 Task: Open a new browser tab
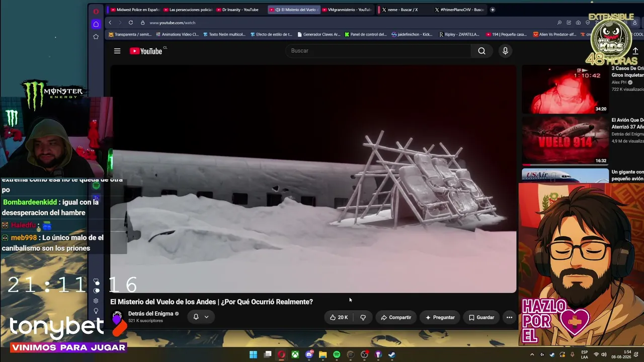click(x=493, y=10)
